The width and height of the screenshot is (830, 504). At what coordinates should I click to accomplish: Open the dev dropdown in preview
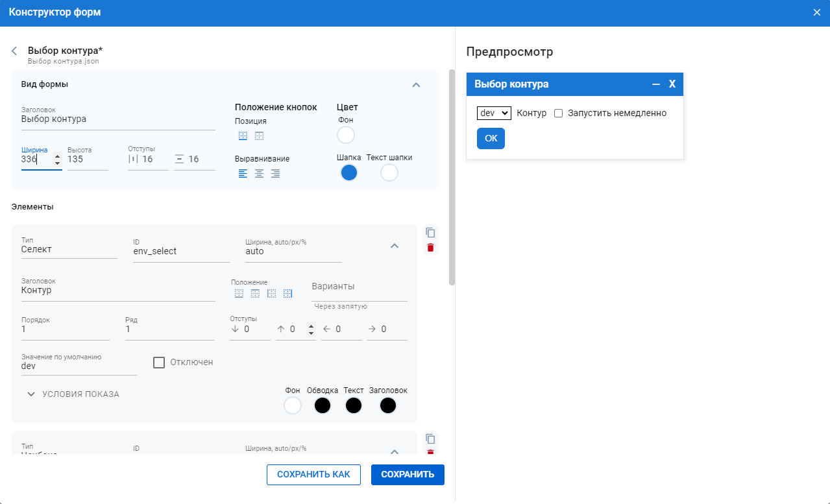coord(494,114)
